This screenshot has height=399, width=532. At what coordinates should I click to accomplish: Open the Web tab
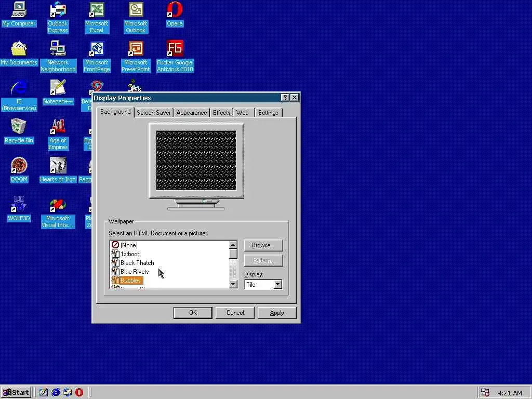pyautogui.click(x=243, y=113)
